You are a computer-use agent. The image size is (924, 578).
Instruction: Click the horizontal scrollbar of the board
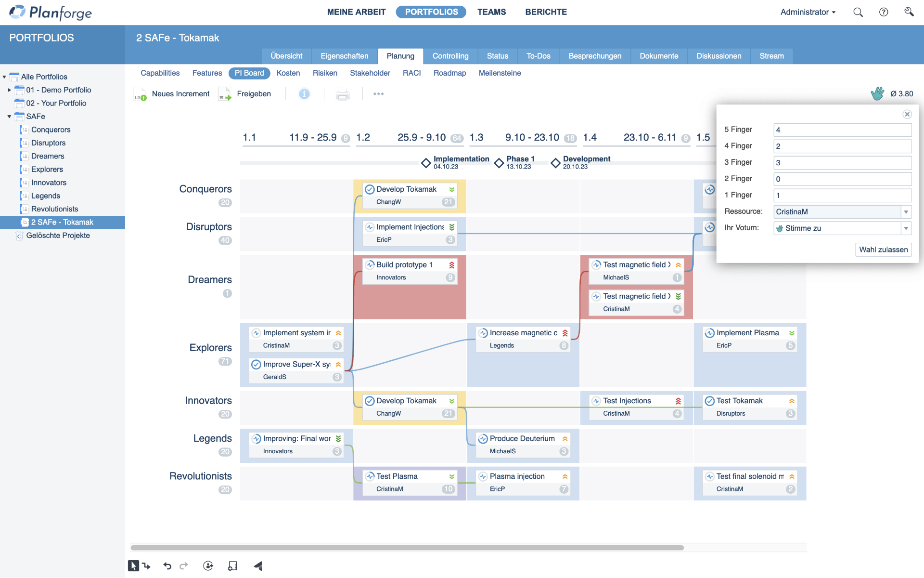coord(407,548)
